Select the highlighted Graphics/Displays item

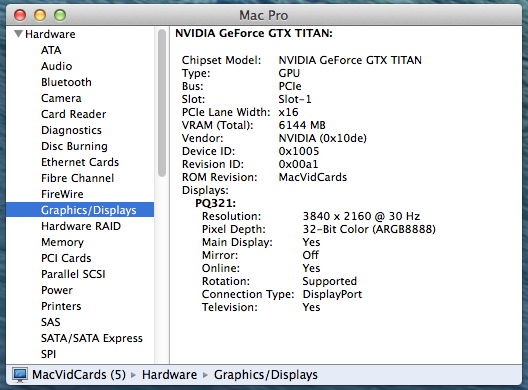pos(80,210)
